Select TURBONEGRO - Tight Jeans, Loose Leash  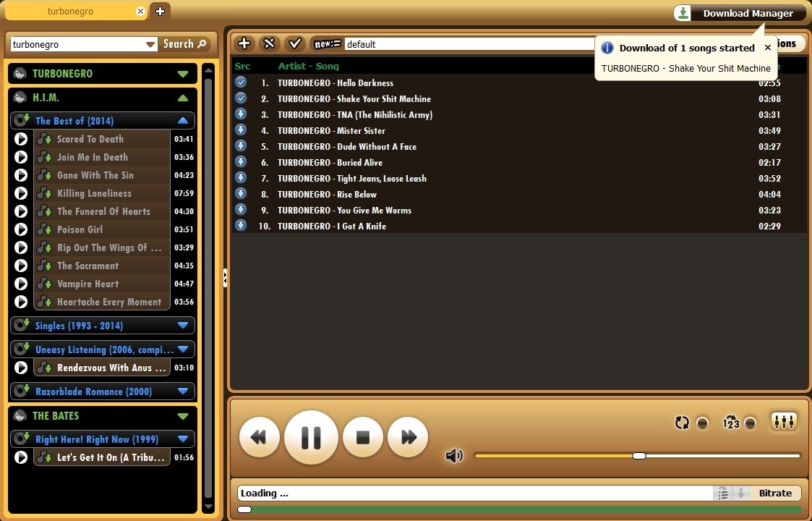click(x=519, y=178)
